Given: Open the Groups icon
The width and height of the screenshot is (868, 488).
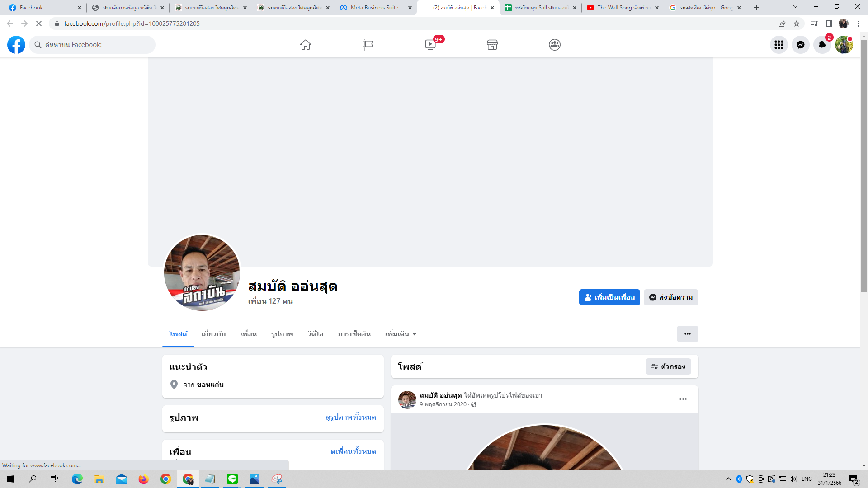Looking at the screenshot, I should pos(555,45).
